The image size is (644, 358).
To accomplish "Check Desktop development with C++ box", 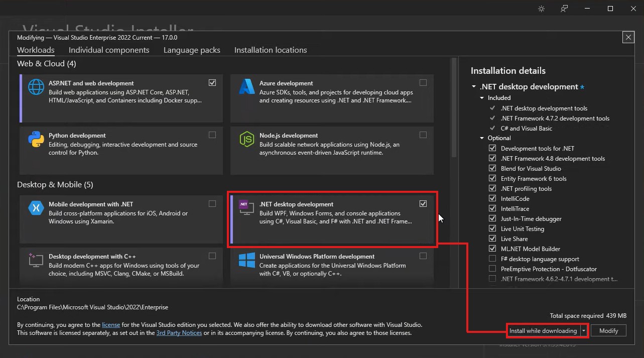I will (x=212, y=256).
